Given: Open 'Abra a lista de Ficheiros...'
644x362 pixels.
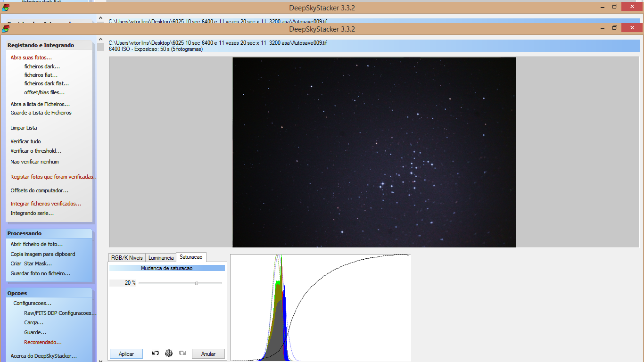Looking at the screenshot, I should coord(40,104).
